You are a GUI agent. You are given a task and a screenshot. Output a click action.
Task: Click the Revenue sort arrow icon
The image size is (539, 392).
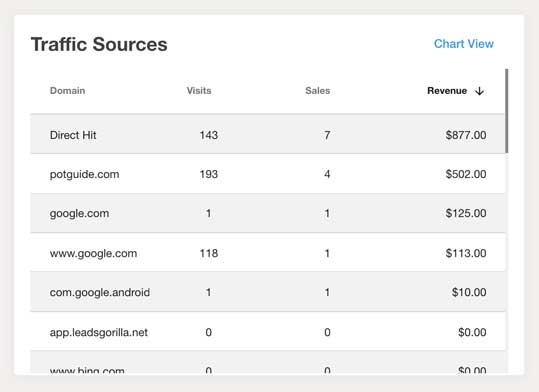479,91
